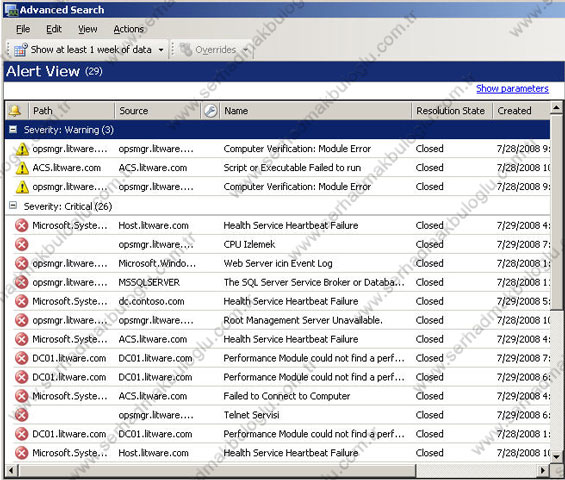565x480 pixels.
Task: Click the Severity: Critical (26) group label
Action: point(68,206)
